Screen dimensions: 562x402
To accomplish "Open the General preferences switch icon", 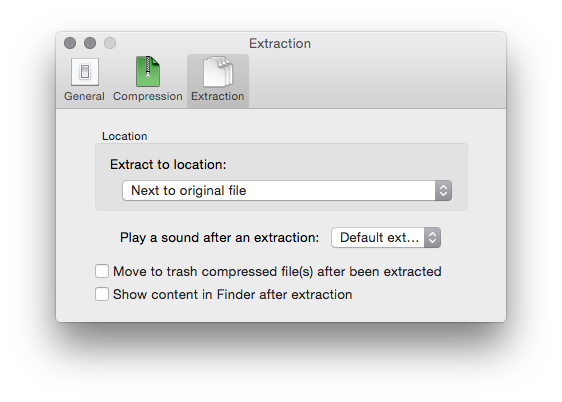I will click(x=85, y=72).
